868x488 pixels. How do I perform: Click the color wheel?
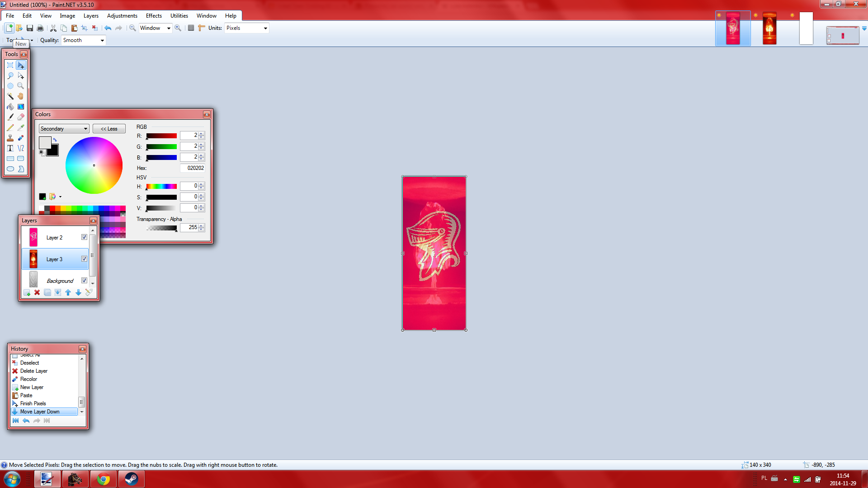tap(94, 165)
